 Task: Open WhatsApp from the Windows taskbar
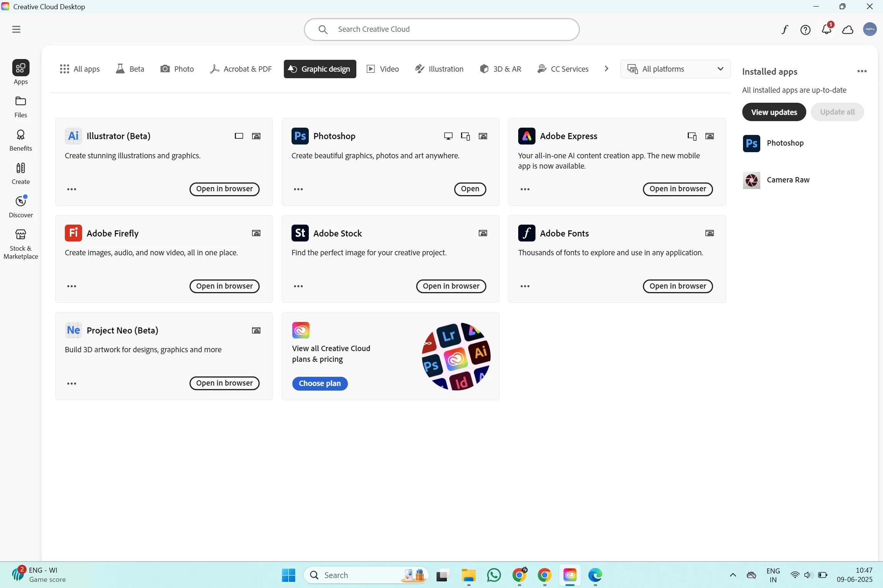click(x=494, y=575)
